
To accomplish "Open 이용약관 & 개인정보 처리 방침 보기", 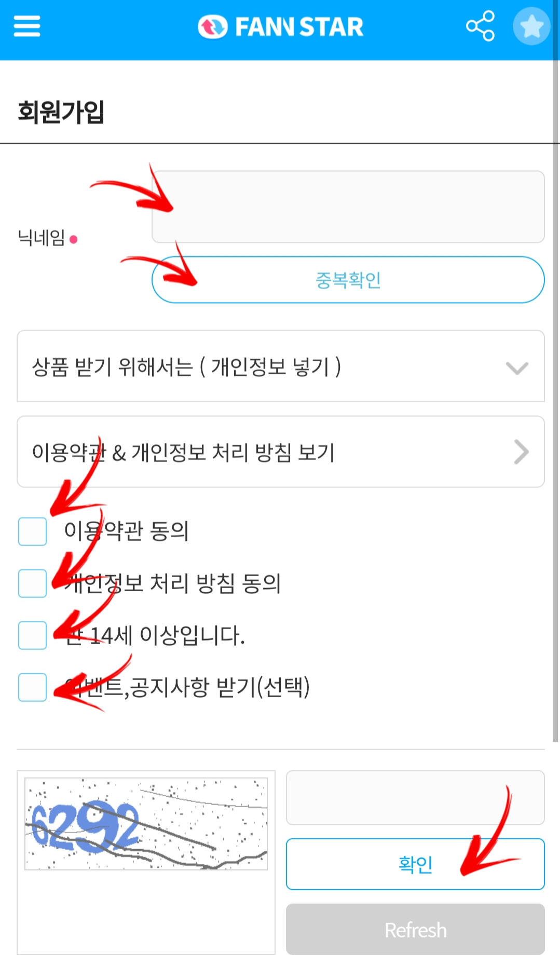I will (x=280, y=452).
